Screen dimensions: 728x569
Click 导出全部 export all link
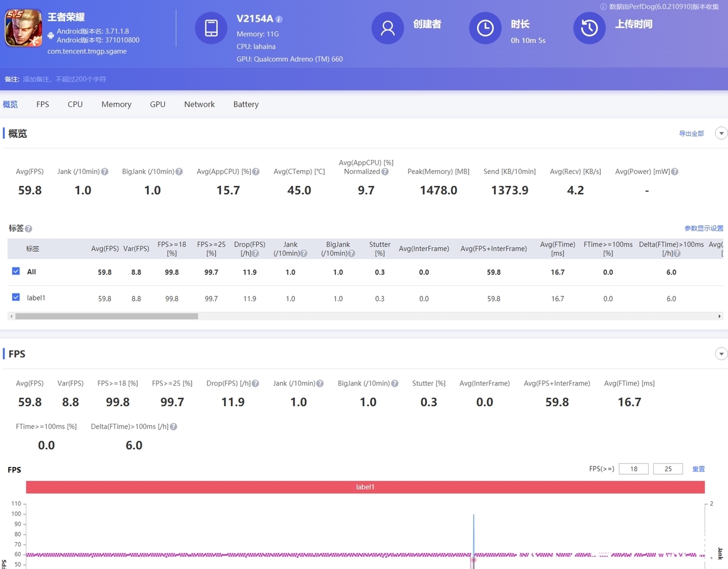tap(691, 133)
